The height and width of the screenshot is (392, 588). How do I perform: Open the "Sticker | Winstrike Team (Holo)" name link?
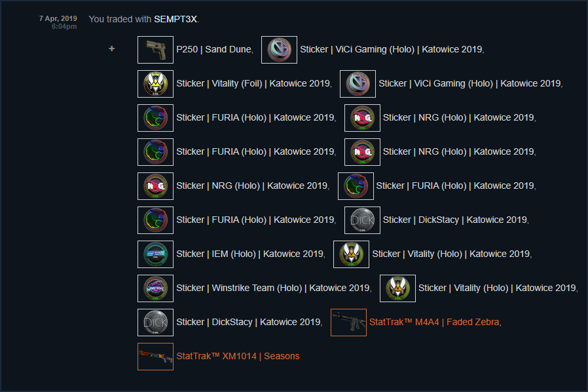click(273, 288)
